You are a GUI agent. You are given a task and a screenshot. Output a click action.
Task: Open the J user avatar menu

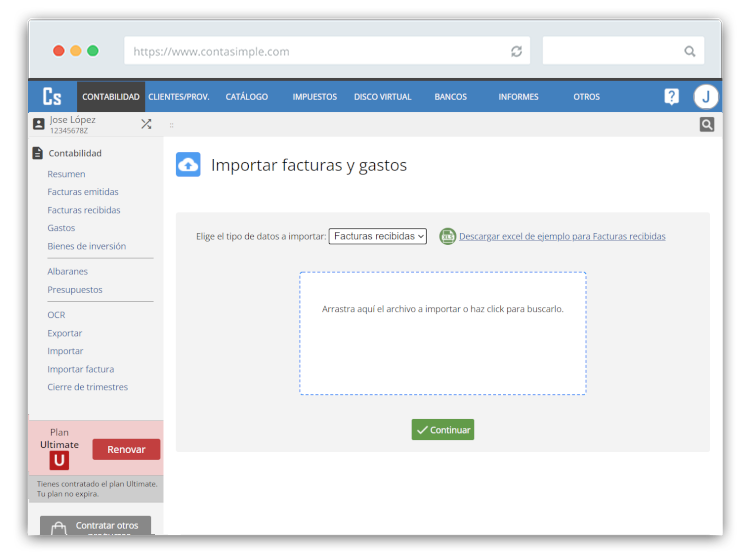pos(706,97)
